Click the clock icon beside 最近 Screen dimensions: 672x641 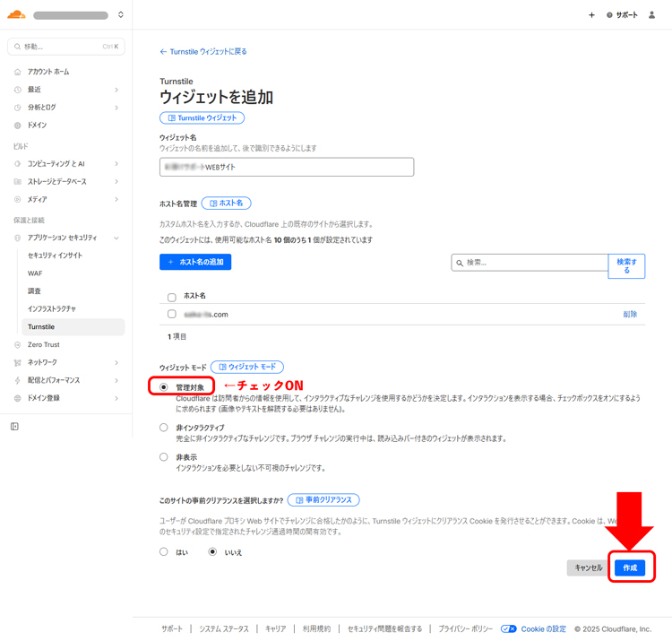[x=18, y=90]
